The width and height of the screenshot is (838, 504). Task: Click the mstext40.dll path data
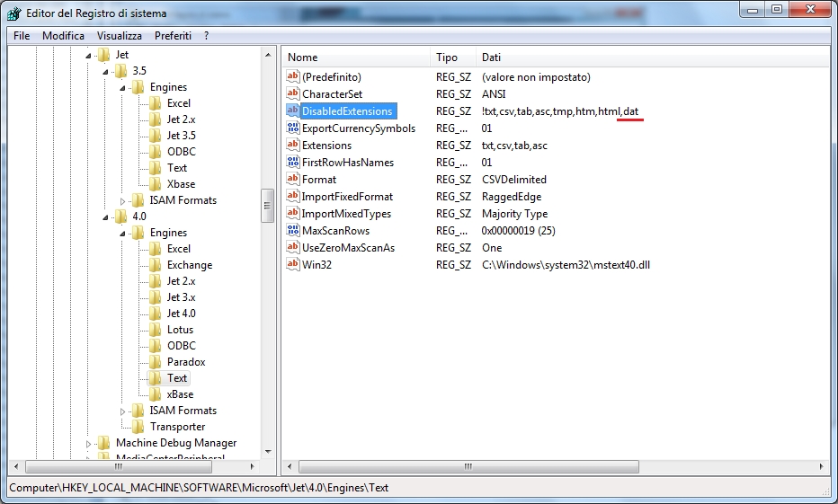pyautogui.click(x=566, y=265)
